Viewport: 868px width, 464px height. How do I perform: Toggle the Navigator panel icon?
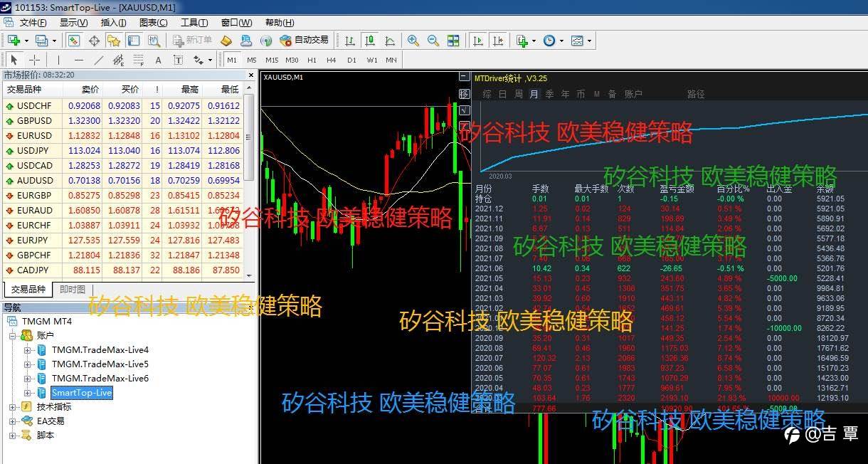(x=113, y=41)
